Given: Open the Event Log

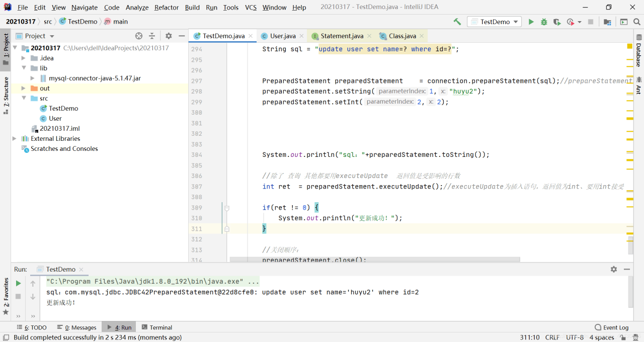Looking at the screenshot, I should 611,327.
